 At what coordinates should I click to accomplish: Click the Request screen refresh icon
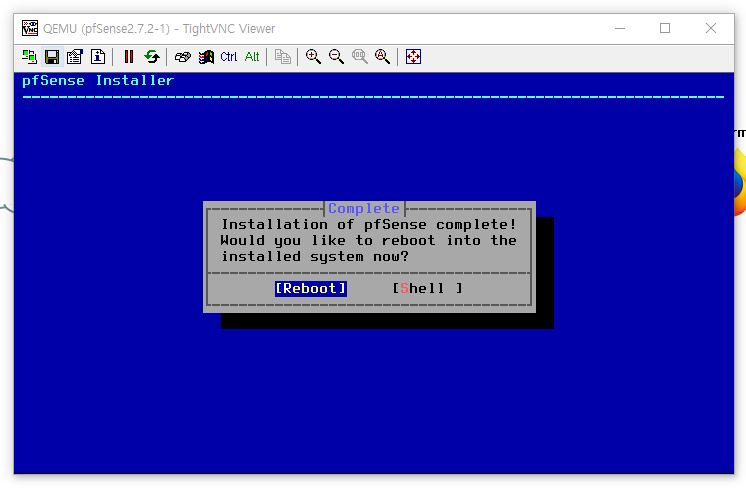point(152,57)
